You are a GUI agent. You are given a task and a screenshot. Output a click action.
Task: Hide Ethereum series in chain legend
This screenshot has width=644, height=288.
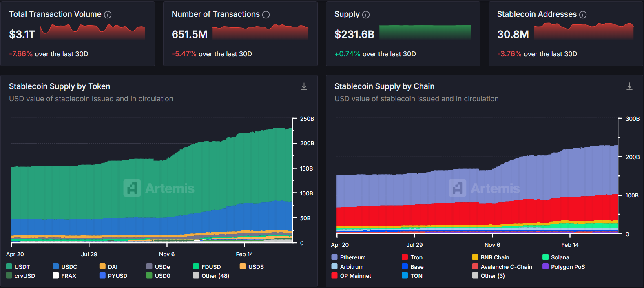click(x=349, y=257)
